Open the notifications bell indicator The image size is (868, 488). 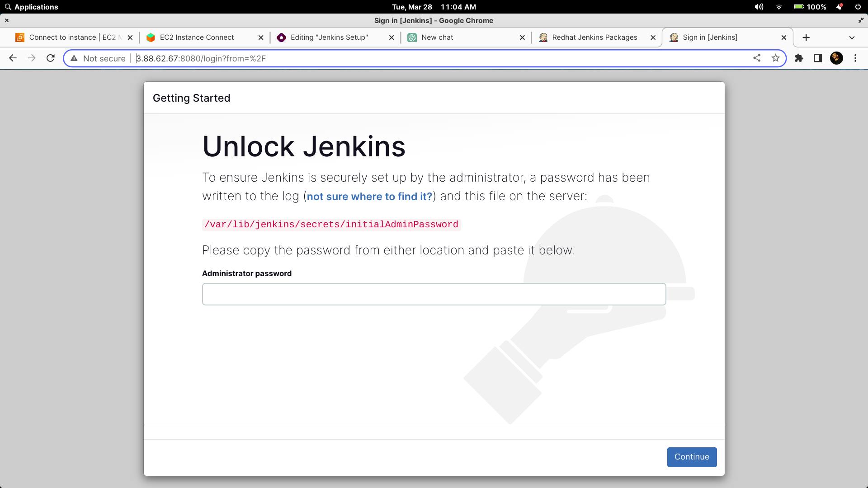pos(840,7)
